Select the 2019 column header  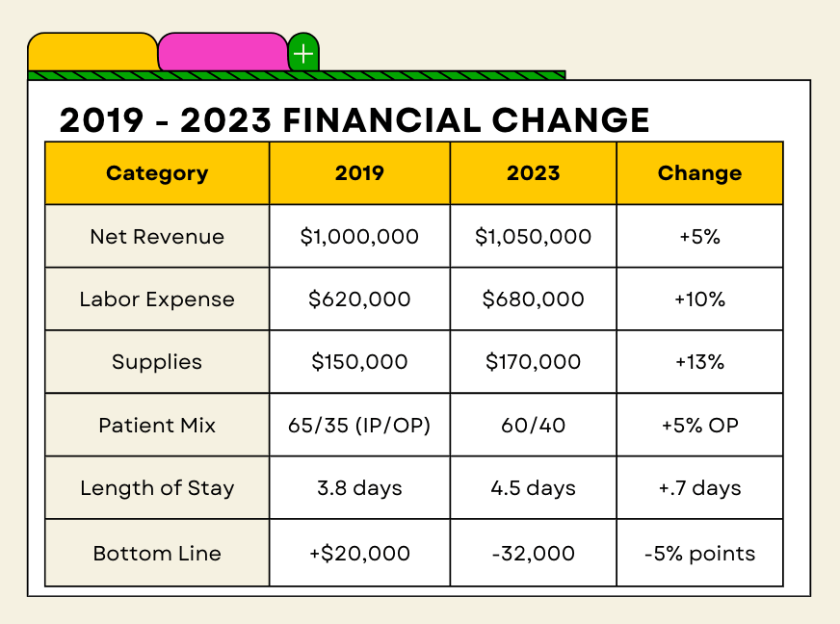(359, 173)
